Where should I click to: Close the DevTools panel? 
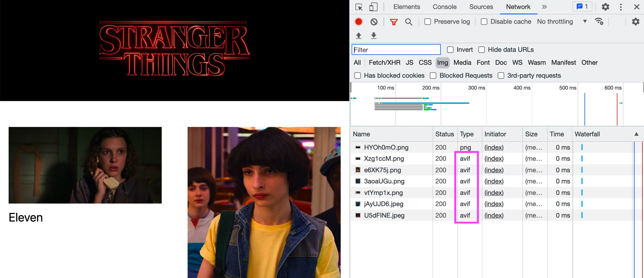(636, 7)
